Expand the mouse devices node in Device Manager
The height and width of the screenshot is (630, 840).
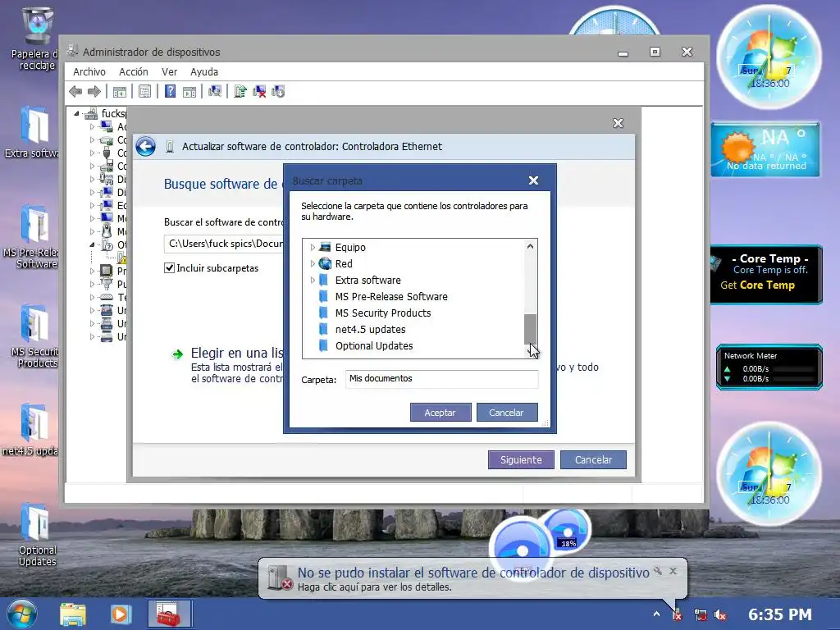(x=92, y=231)
